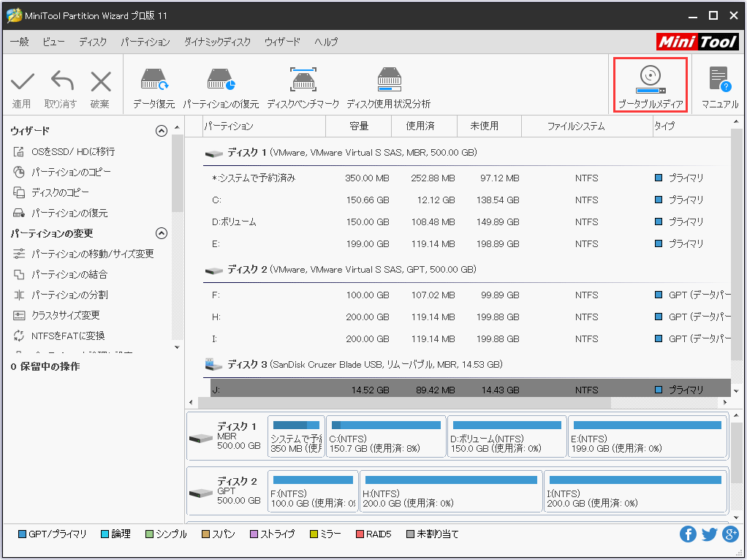Select Disk 1 header row in list
Viewport: 747px width, 560px height.
[x=467, y=153]
